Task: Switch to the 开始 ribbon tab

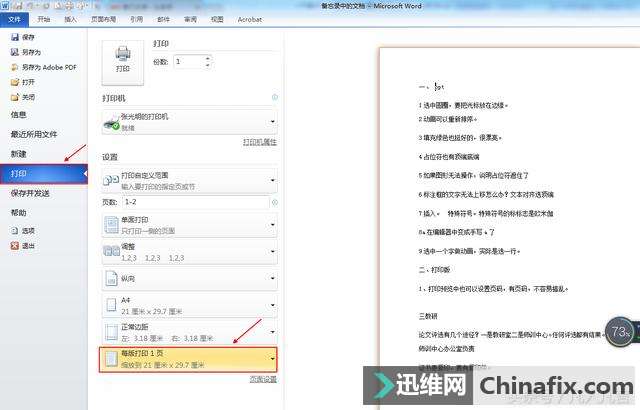Action: click(x=44, y=19)
